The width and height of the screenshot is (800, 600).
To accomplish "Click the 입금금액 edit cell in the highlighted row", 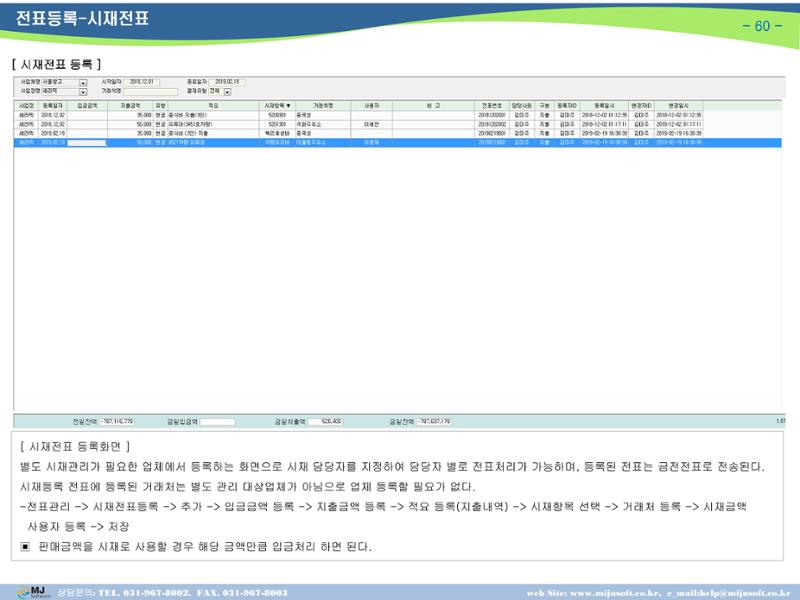I will tap(87, 143).
